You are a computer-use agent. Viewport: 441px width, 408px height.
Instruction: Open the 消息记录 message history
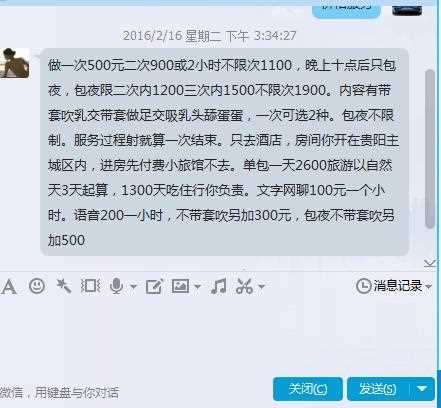(389, 286)
